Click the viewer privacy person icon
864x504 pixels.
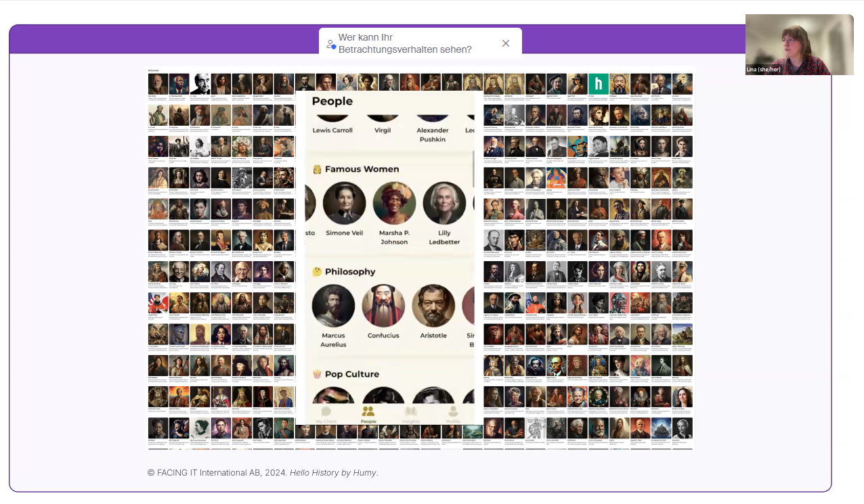[x=331, y=44]
